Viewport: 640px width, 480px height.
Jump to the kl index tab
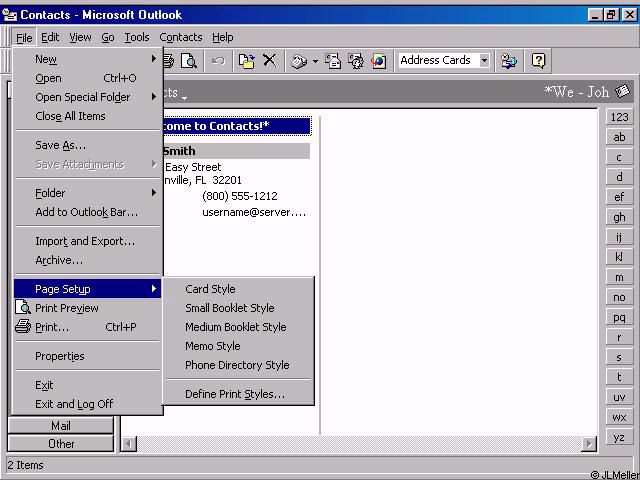point(619,257)
